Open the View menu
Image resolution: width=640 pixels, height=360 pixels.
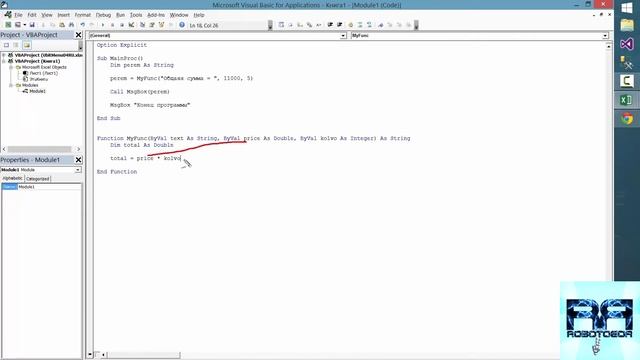click(47, 15)
